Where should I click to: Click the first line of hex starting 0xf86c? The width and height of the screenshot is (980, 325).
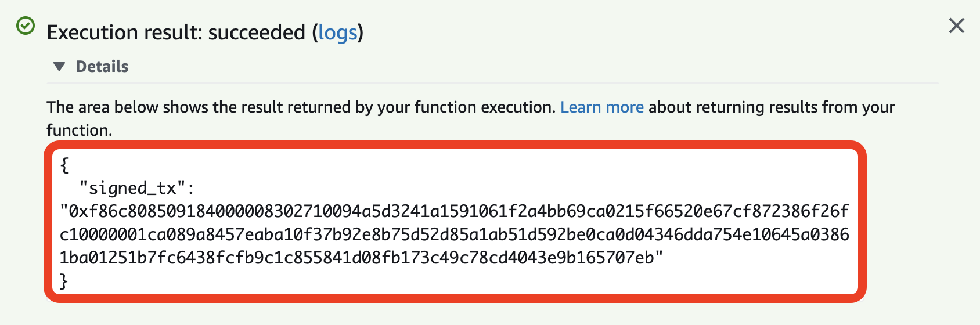455,211
